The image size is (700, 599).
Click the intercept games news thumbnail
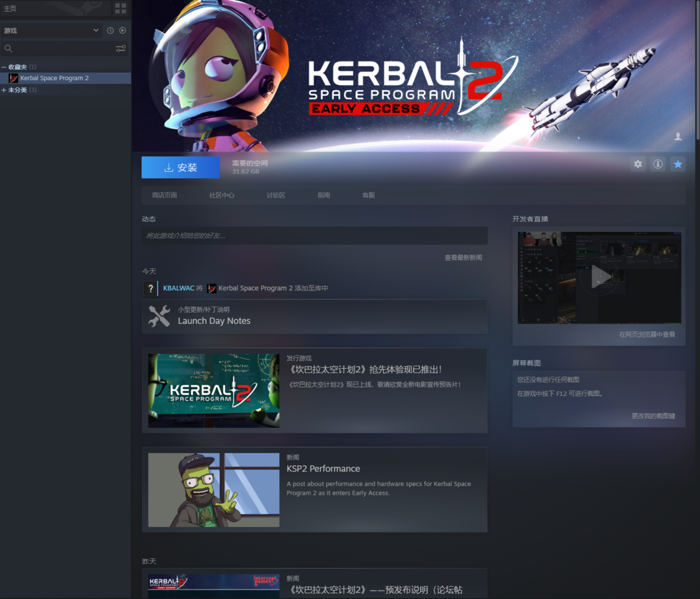click(x=214, y=587)
